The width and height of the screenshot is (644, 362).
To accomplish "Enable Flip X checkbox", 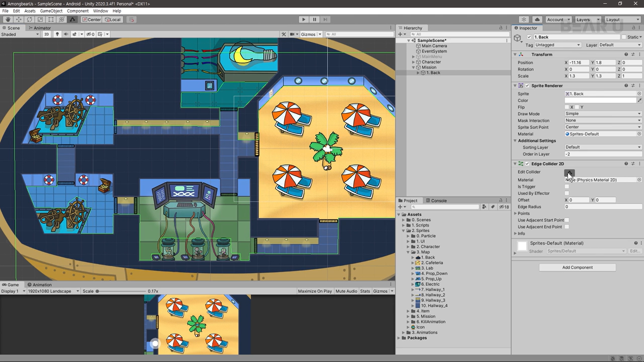I will coord(567,107).
